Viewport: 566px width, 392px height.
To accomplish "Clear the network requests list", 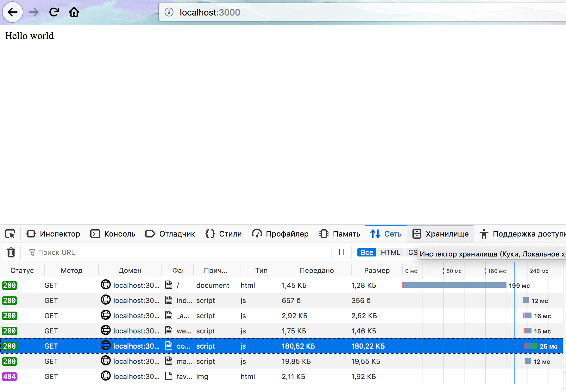I will tap(11, 252).
